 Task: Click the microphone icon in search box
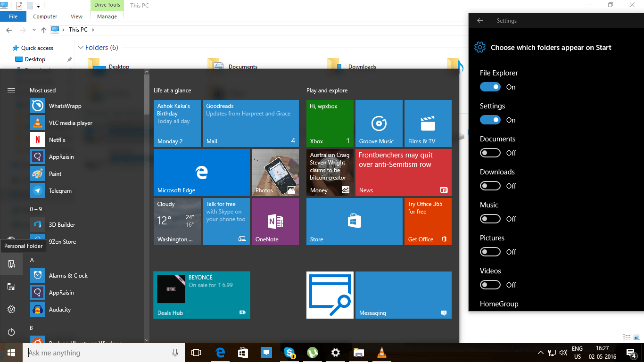(x=175, y=353)
